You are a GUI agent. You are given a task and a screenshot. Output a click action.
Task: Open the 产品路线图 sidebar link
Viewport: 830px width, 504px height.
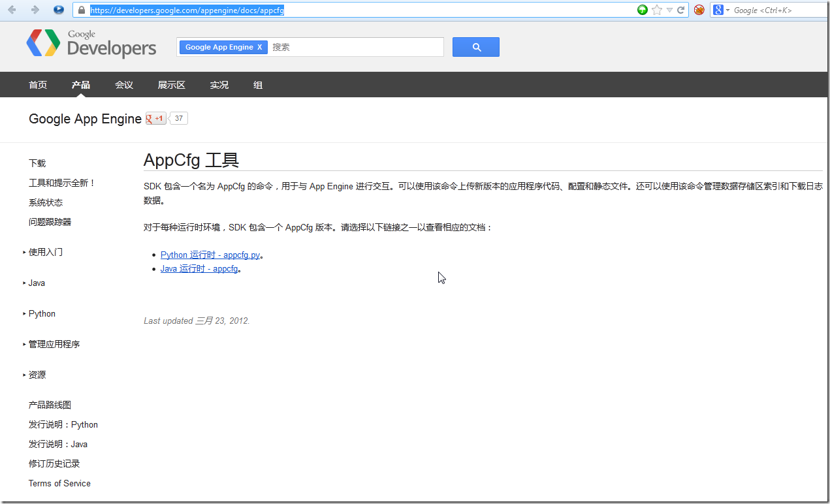point(50,405)
